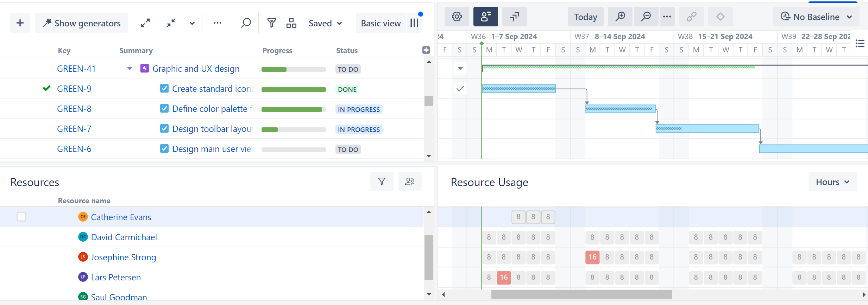Viewport: 868px width, 305px height.
Task: Zoom in on the Gantt timeline
Action: click(620, 17)
